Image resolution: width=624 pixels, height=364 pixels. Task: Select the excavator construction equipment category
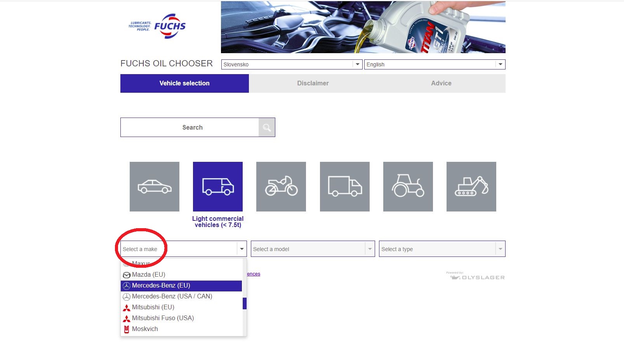click(x=471, y=187)
